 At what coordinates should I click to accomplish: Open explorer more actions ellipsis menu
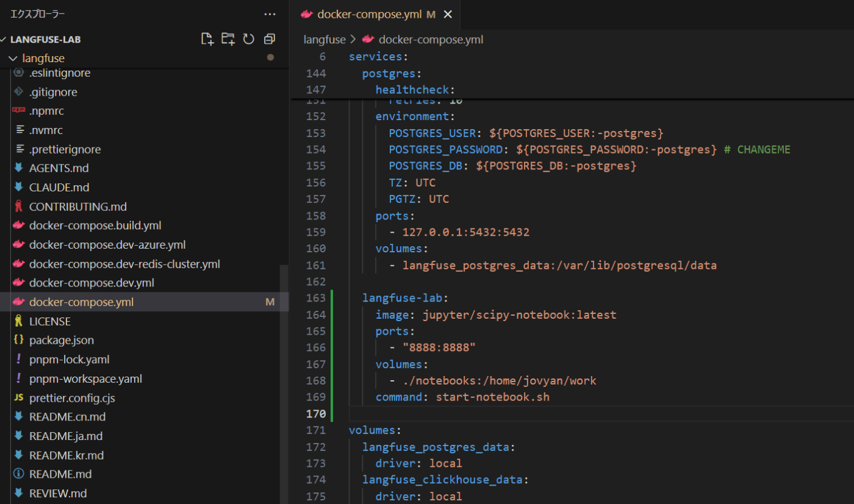[270, 13]
